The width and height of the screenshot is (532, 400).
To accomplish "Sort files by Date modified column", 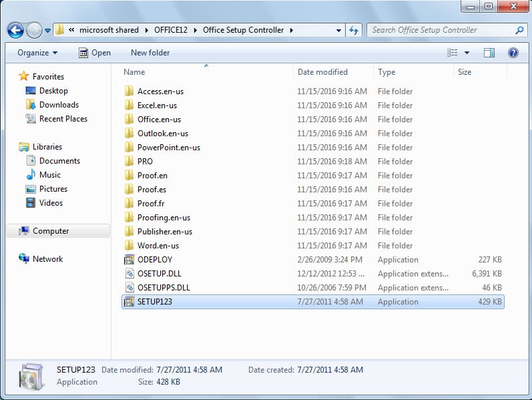I will (x=322, y=72).
